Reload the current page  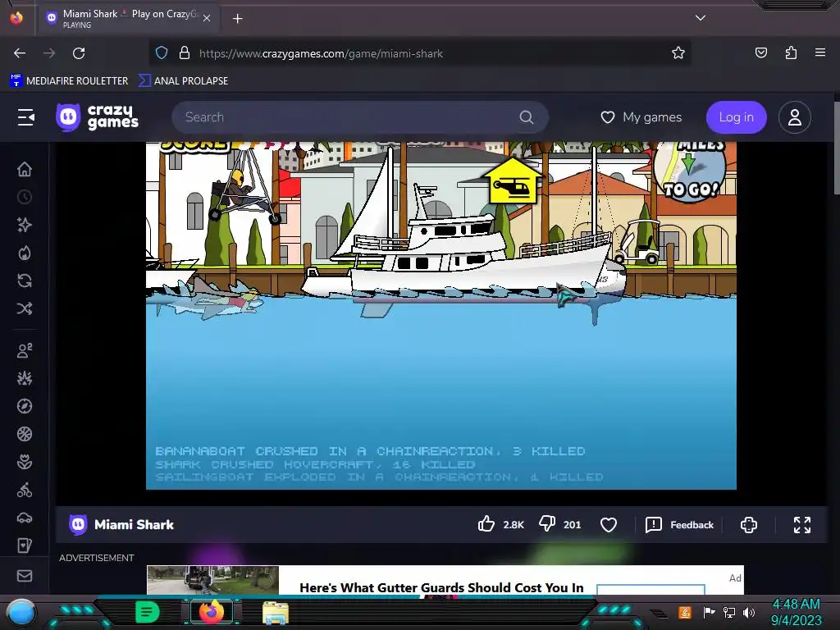(x=79, y=53)
